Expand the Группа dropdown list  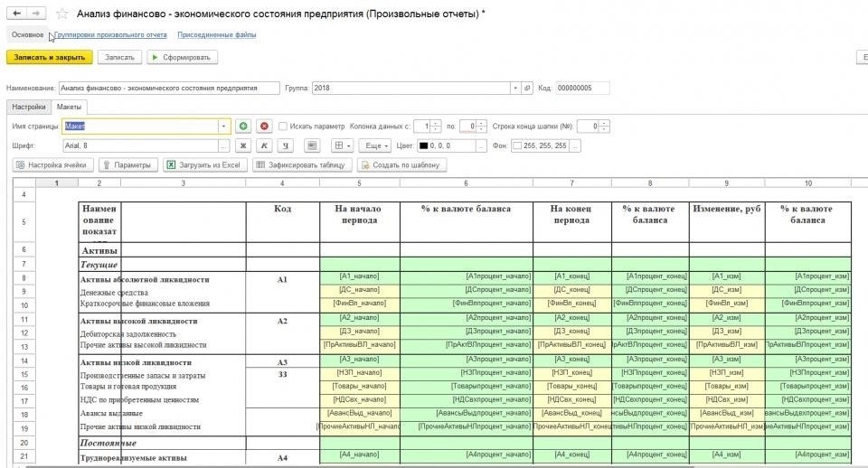(x=515, y=89)
